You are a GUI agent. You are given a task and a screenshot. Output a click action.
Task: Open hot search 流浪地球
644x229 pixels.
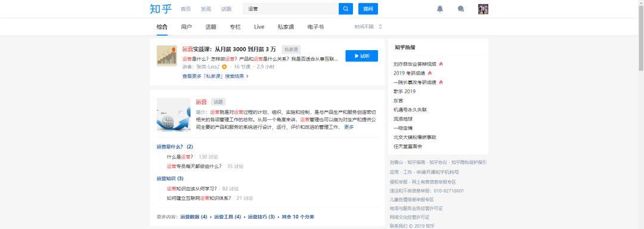[403, 119]
